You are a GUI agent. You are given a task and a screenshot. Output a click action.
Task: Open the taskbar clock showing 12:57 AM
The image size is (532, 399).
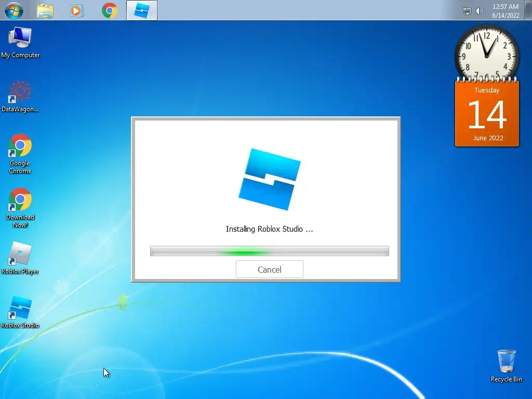505,6
